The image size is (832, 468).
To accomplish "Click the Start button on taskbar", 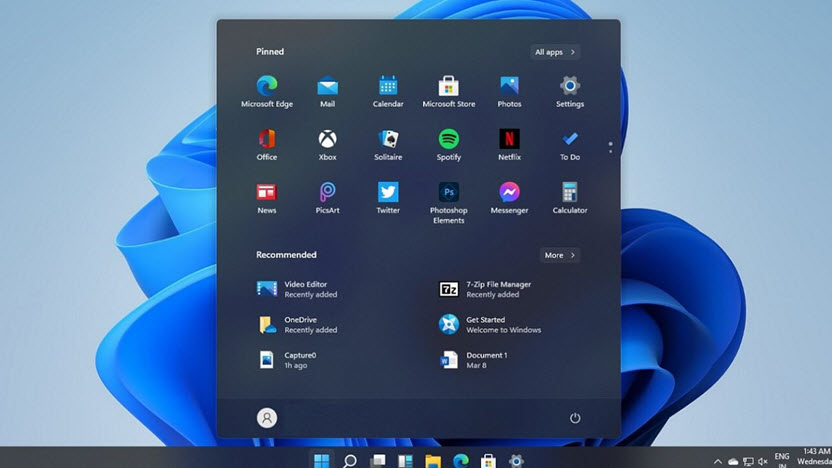I will coord(322,461).
